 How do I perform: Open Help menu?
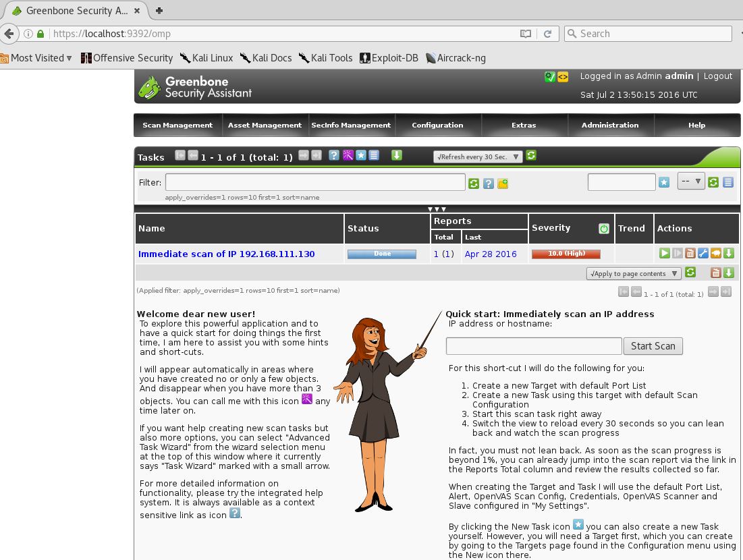696,125
